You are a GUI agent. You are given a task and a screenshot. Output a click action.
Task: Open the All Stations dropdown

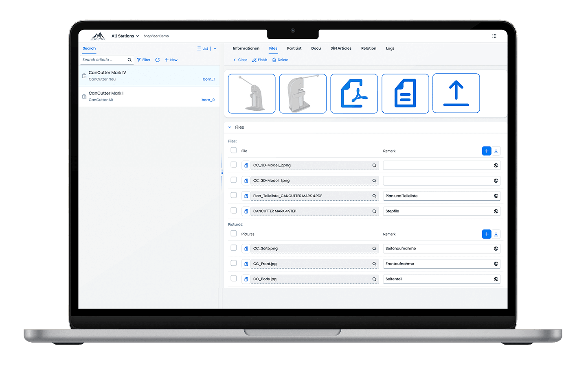tap(125, 36)
